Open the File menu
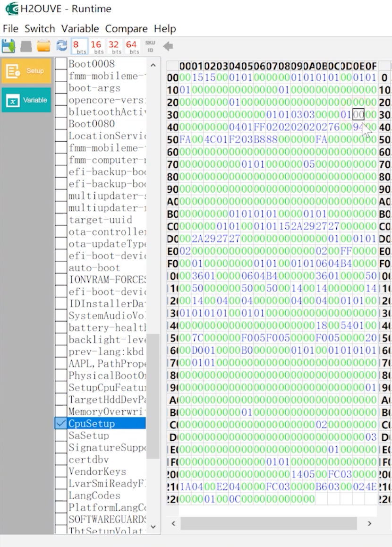Viewport: 392px width, 547px height. [10, 29]
